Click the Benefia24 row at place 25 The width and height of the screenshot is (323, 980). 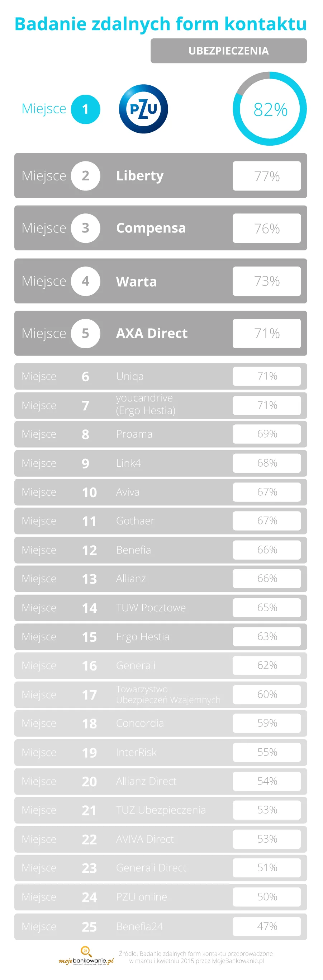(161, 926)
